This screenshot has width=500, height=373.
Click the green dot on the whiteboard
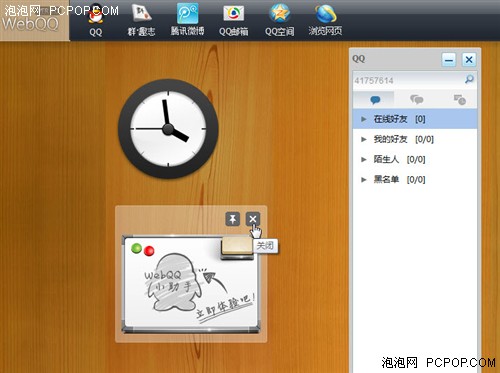coord(136,248)
